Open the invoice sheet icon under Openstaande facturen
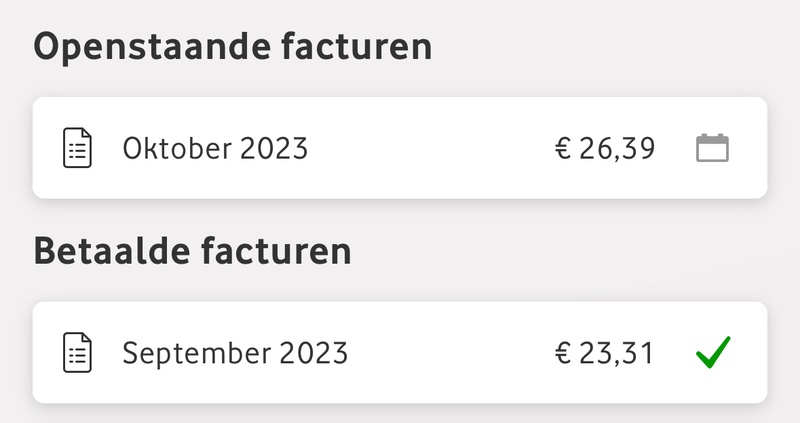The image size is (800, 423). point(78,148)
